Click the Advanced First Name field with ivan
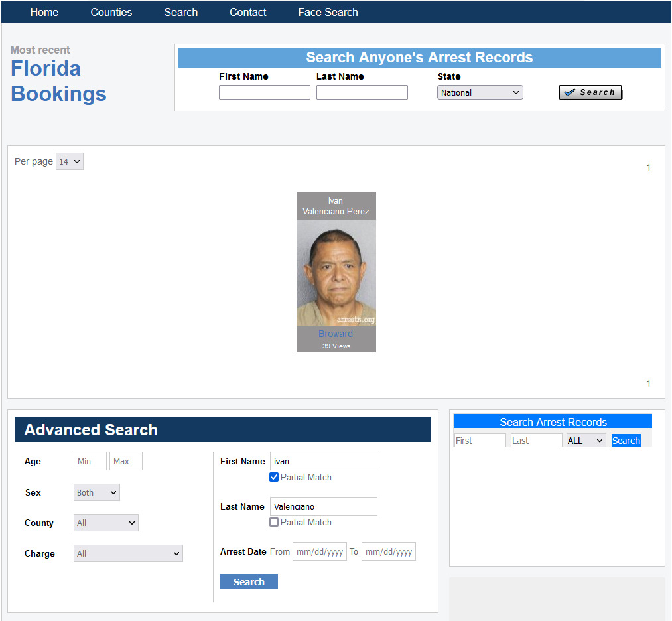The height and width of the screenshot is (621, 672). pyautogui.click(x=324, y=461)
